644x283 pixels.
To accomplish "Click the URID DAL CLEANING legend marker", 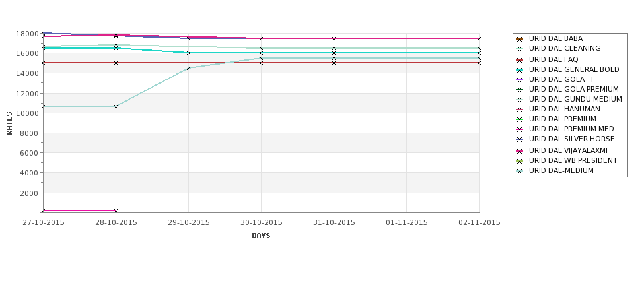I will pos(520,49).
